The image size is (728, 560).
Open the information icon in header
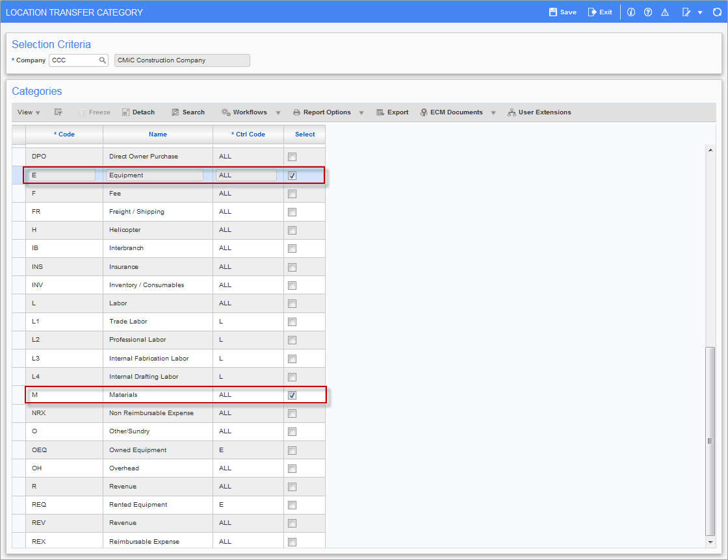point(631,12)
